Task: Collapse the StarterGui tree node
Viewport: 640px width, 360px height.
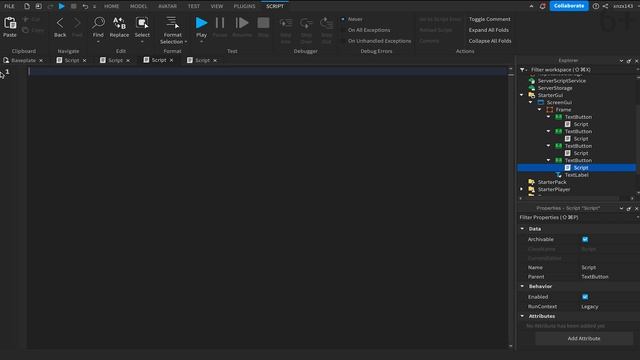Action: 522,95
